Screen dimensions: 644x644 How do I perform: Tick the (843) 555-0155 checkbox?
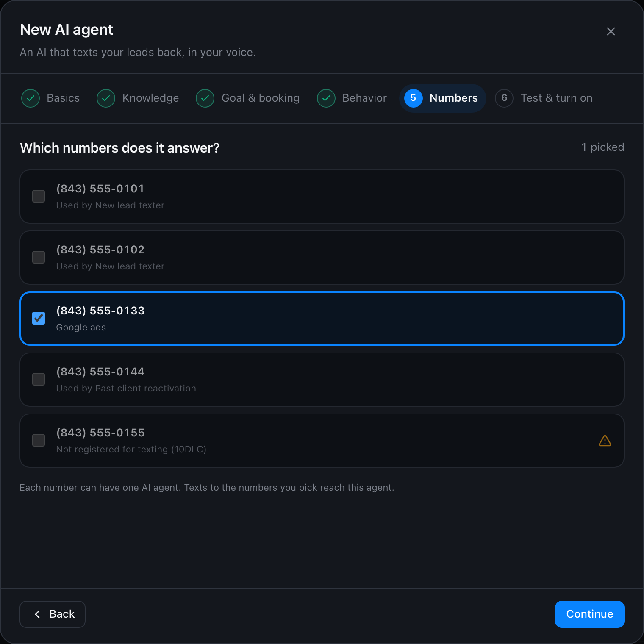[39, 440]
